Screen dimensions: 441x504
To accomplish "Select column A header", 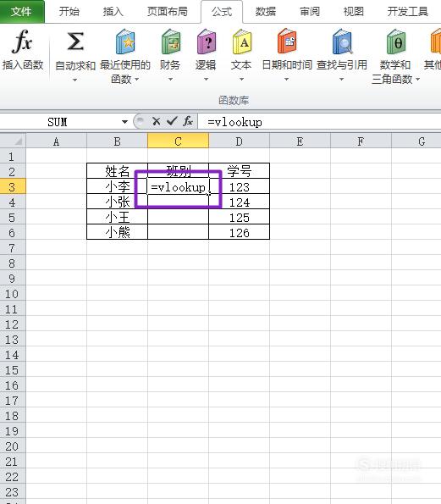I will coord(56,141).
